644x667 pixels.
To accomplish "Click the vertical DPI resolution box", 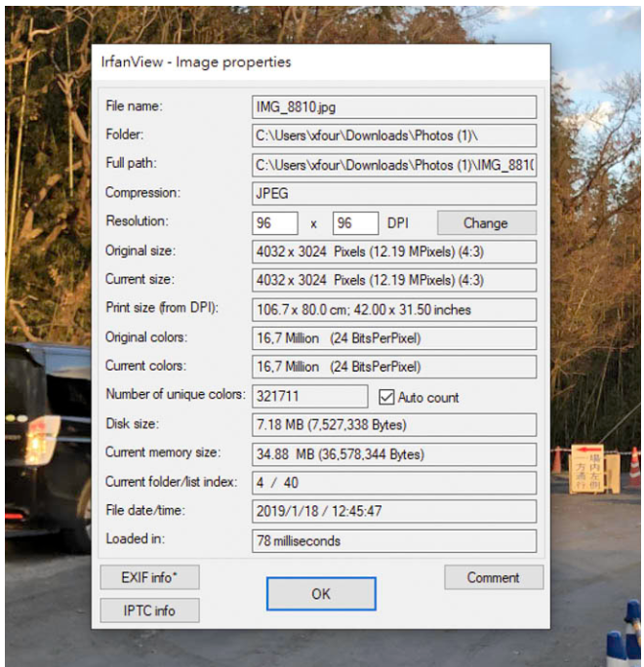I will coord(354,222).
